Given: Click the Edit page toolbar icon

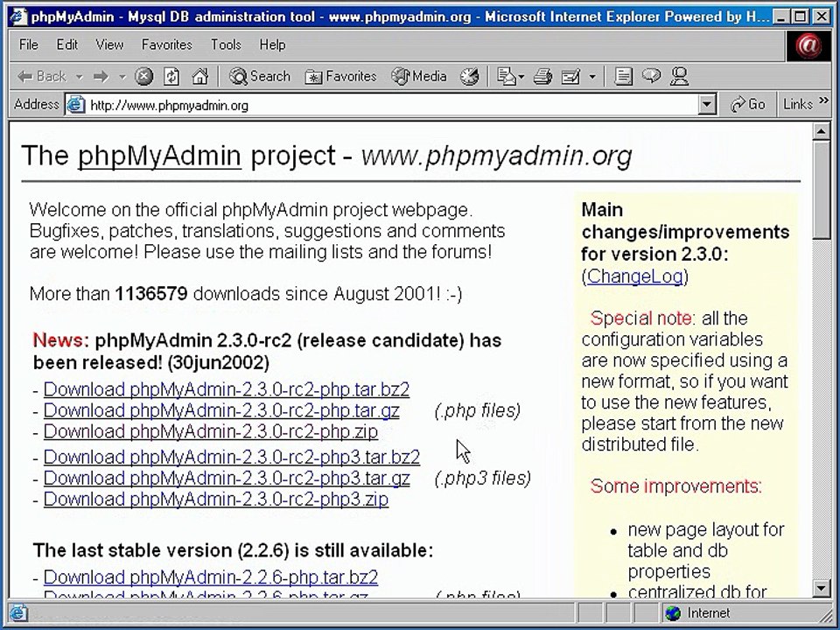Looking at the screenshot, I should click(x=570, y=77).
